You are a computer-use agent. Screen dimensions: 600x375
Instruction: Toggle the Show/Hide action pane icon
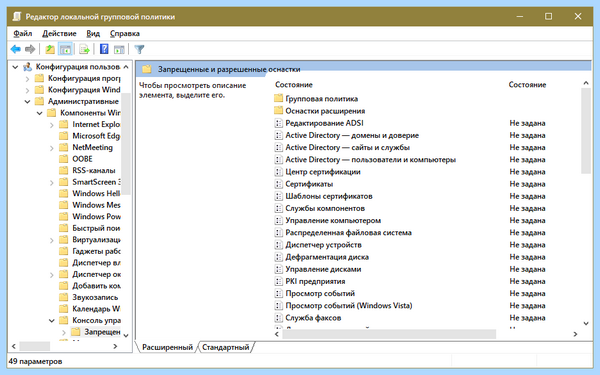(119, 49)
